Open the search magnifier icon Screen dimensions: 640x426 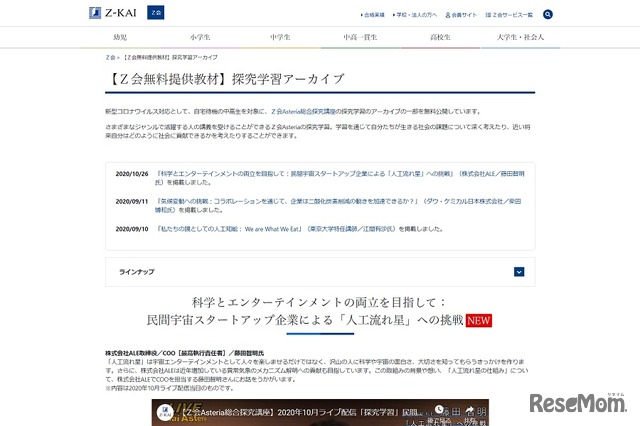548,14
